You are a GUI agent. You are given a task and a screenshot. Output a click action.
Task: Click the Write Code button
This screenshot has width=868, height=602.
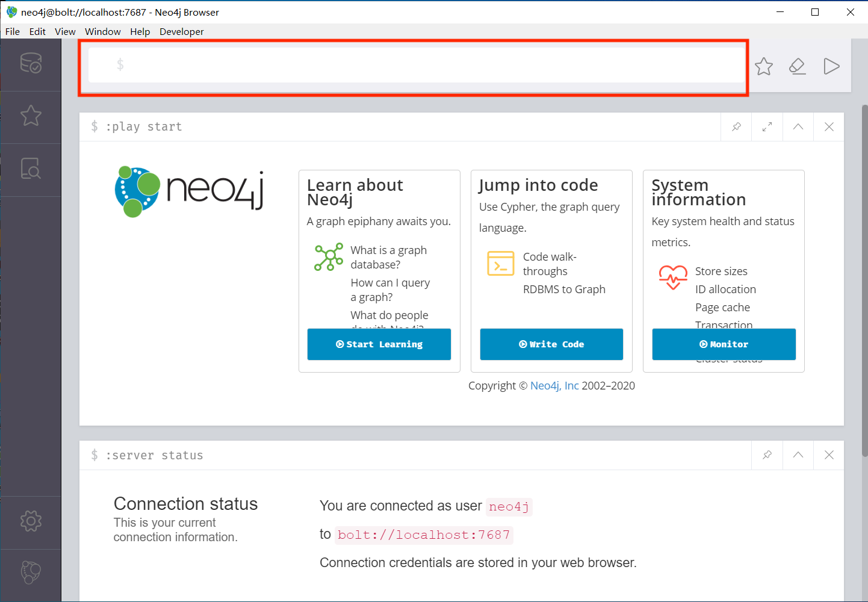pyautogui.click(x=551, y=344)
